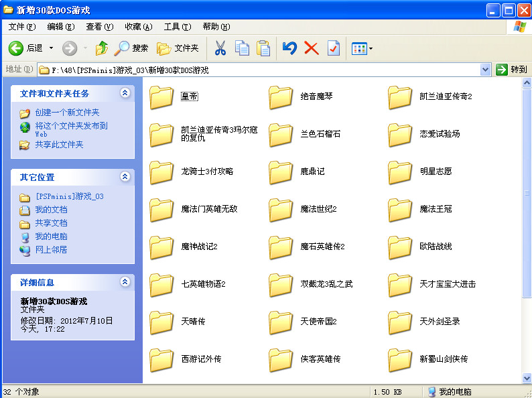Screen dimensions: 532x398
Task: Click the 西游记外传 folder name
Action: pyautogui.click(x=201, y=359)
